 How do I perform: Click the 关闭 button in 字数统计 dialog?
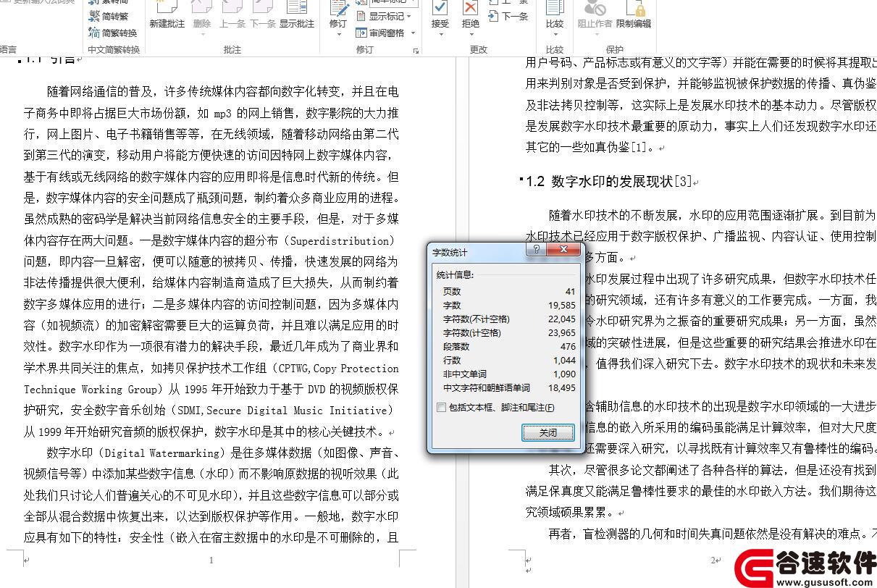(x=548, y=432)
